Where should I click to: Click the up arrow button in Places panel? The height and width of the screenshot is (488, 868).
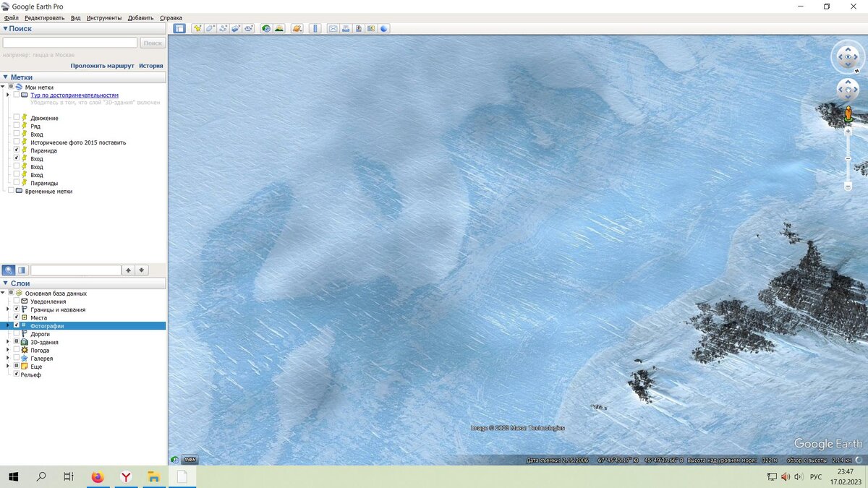pyautogui.click(x=128, y=270)
